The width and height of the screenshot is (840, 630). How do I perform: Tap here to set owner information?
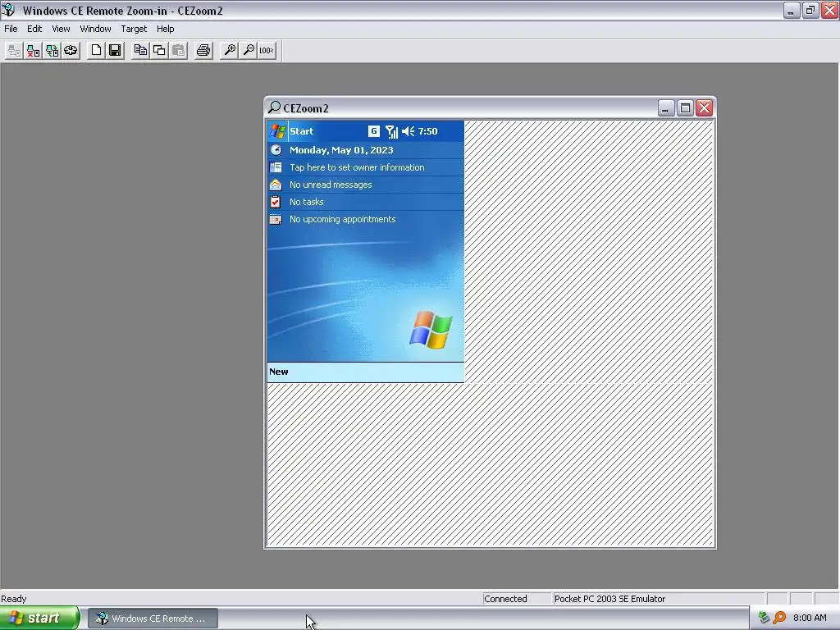357,167
